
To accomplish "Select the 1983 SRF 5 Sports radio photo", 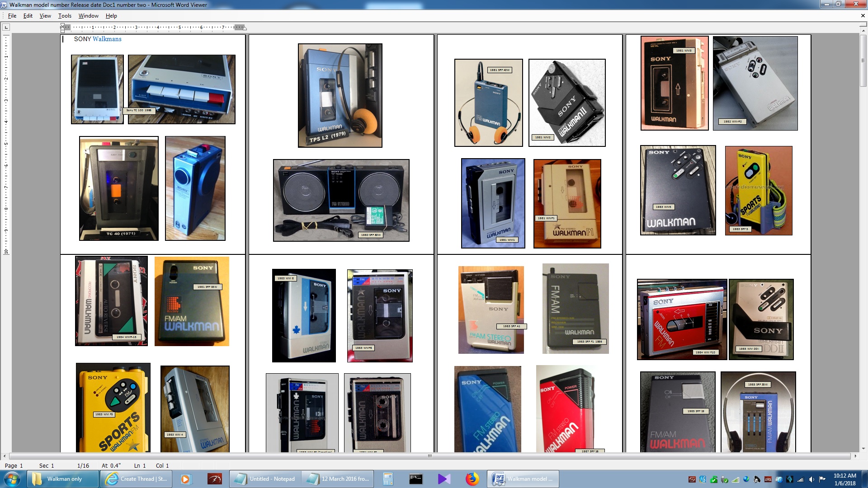I will tap(758, 190).
